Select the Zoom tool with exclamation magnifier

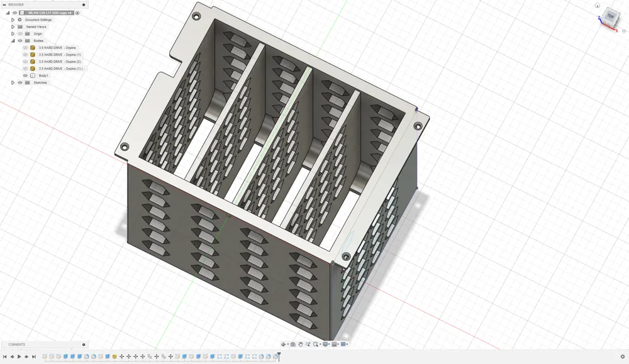coord(308,345)
